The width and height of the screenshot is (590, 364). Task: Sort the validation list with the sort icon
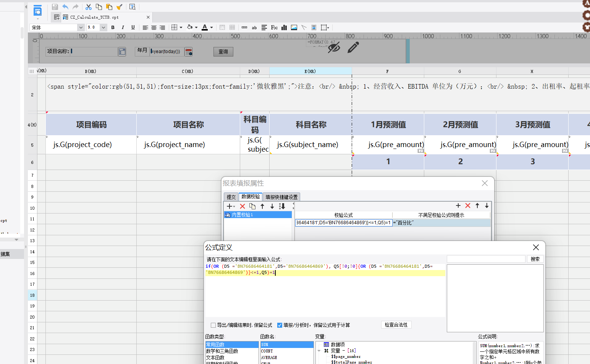[282, 206]
